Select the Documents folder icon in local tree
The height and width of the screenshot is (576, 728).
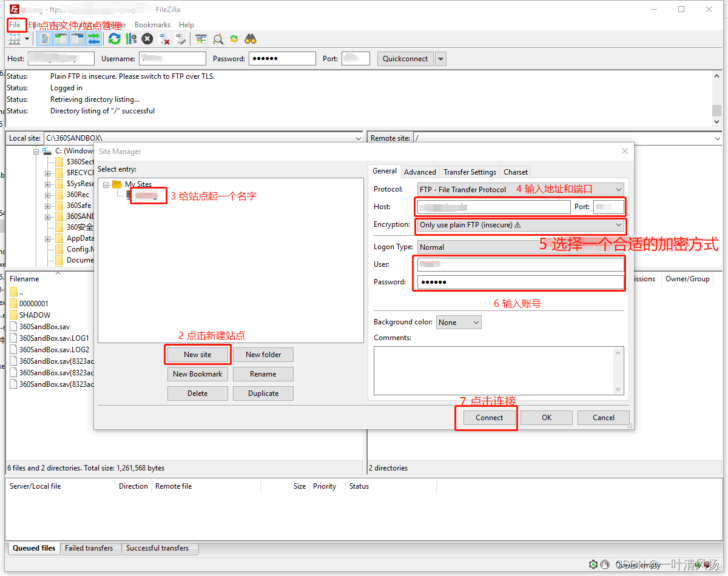click(x=59, y=260)
